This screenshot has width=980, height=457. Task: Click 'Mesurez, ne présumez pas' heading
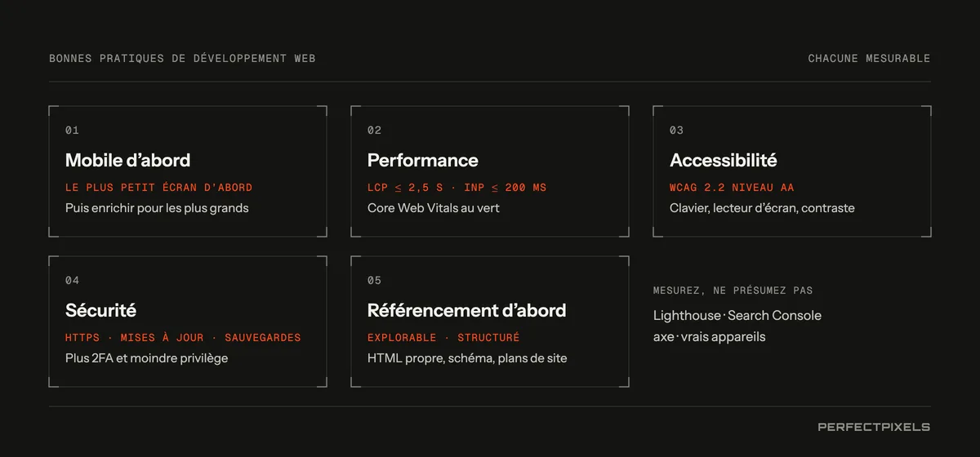(733, 291)
